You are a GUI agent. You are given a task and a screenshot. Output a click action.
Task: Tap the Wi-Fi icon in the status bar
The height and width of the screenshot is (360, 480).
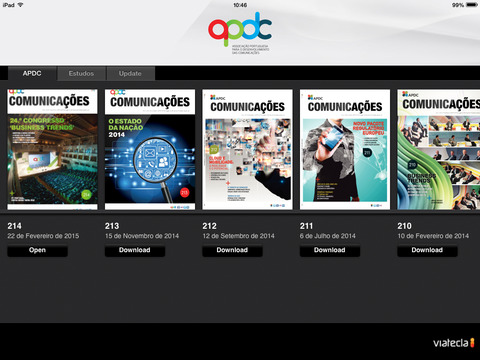coord(21,5)
